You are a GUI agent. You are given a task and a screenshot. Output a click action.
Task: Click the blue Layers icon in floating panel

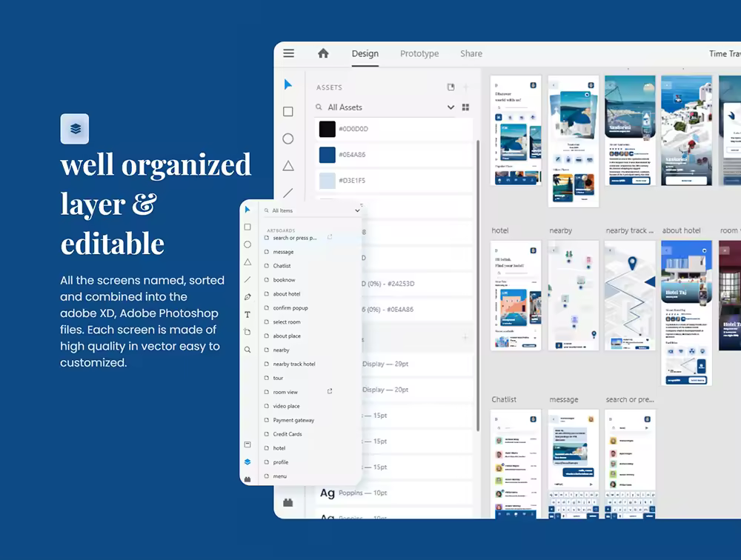pos(247,462)
